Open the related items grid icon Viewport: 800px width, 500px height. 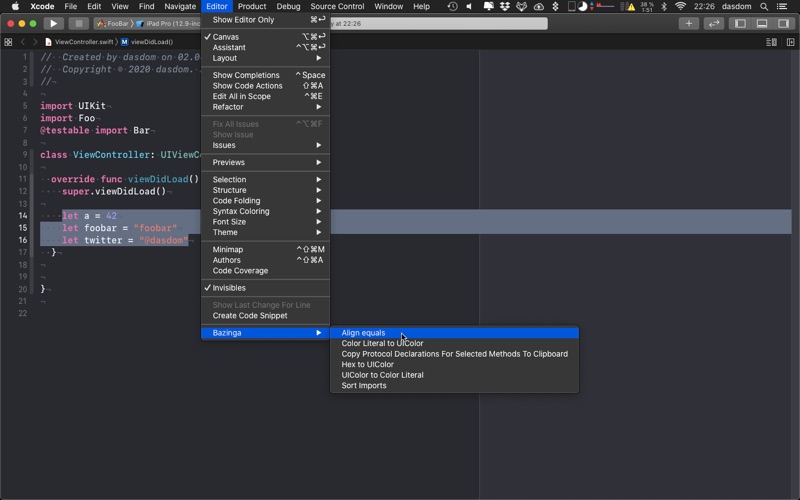coord(8,42)
